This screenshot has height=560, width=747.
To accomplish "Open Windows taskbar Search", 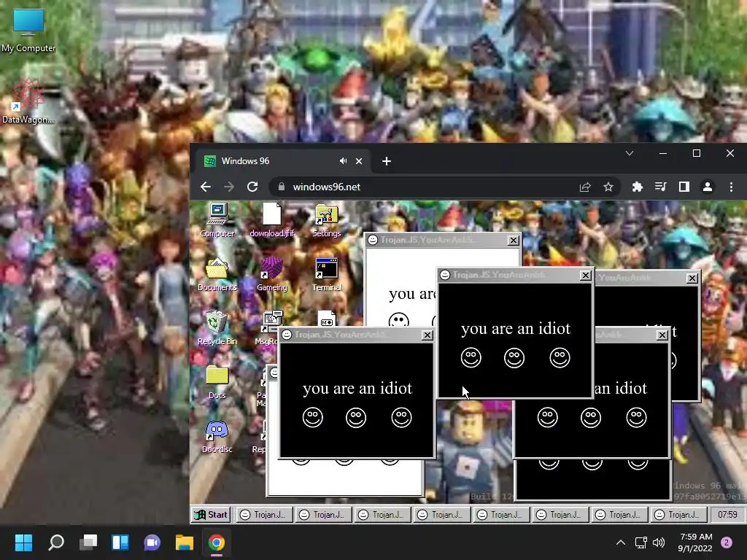I will (55, 542).
